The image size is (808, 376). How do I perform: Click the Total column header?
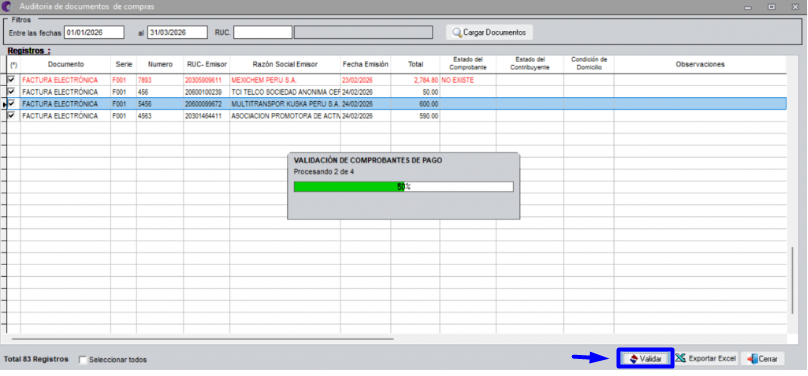(415, 64)
